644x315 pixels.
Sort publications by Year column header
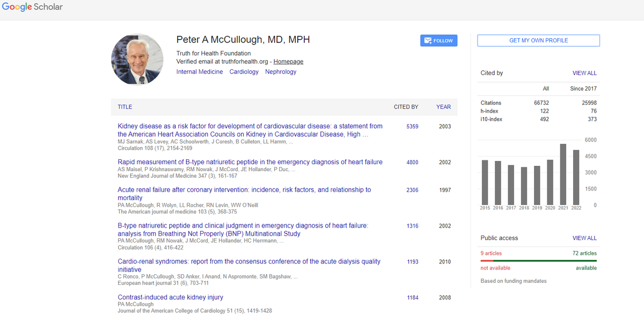[443, 107]
